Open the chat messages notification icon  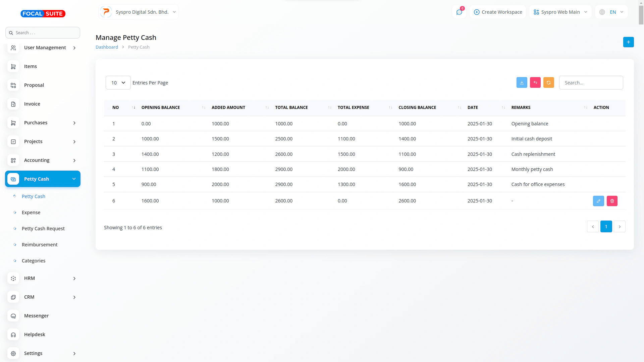[459, 12]
